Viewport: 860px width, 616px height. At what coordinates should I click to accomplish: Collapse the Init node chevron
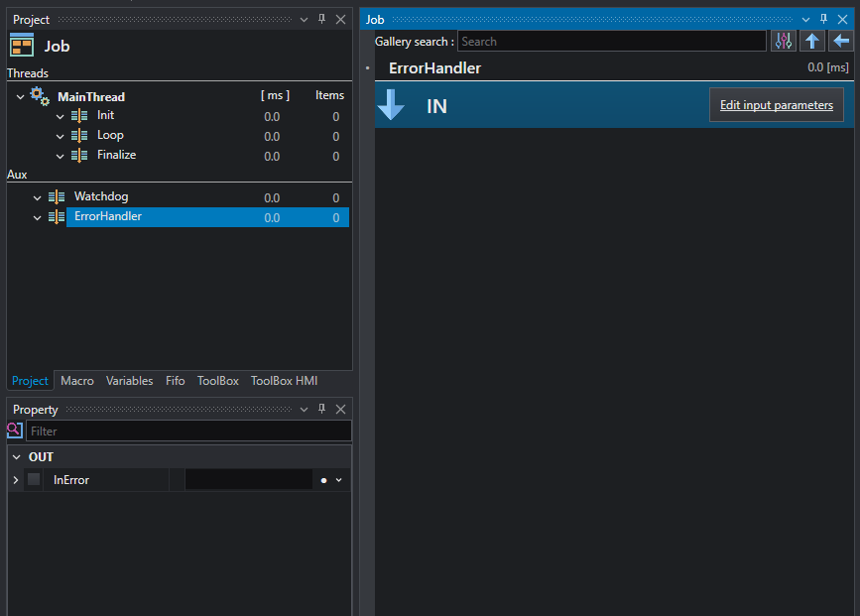(61, 117)
